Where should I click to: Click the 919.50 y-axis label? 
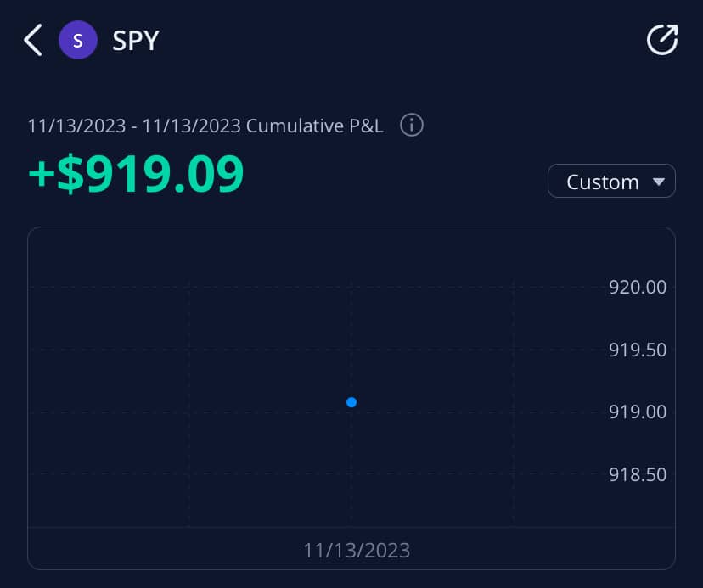pyautogui.click(x=638, y=350)
